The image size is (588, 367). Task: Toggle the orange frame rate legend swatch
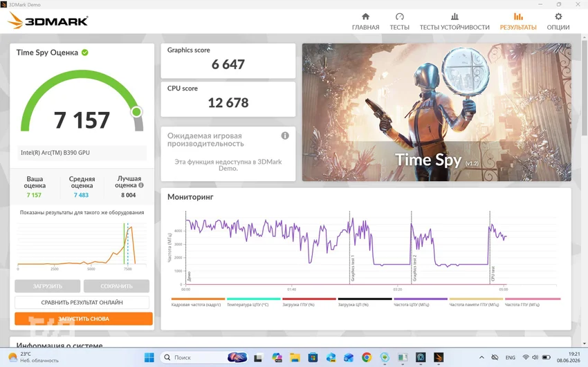[198, 299]
